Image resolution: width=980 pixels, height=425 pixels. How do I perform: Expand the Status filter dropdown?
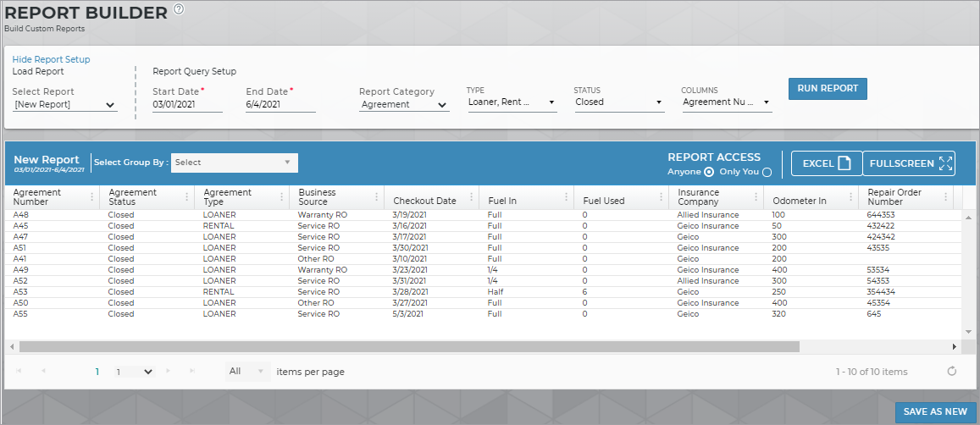tap(618, 102)
